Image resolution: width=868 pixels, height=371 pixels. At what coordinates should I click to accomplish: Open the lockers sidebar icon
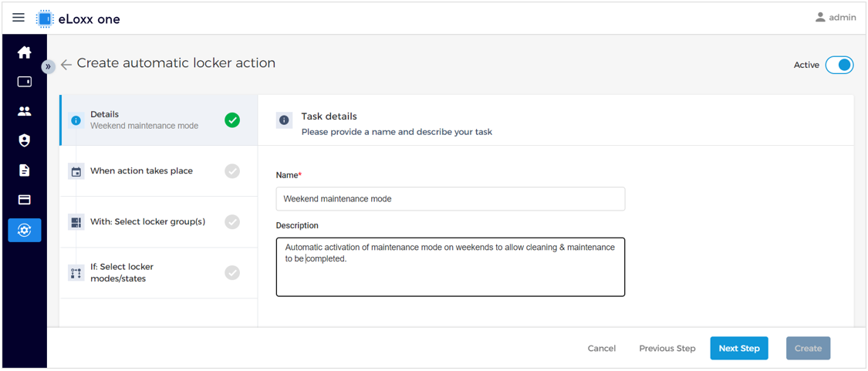(x=25, y=82)
